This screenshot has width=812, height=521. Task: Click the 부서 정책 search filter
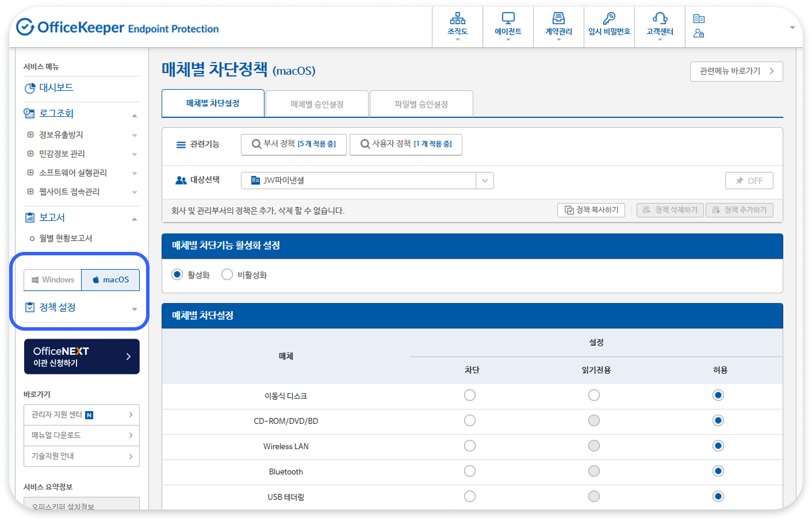click(294, 144)
